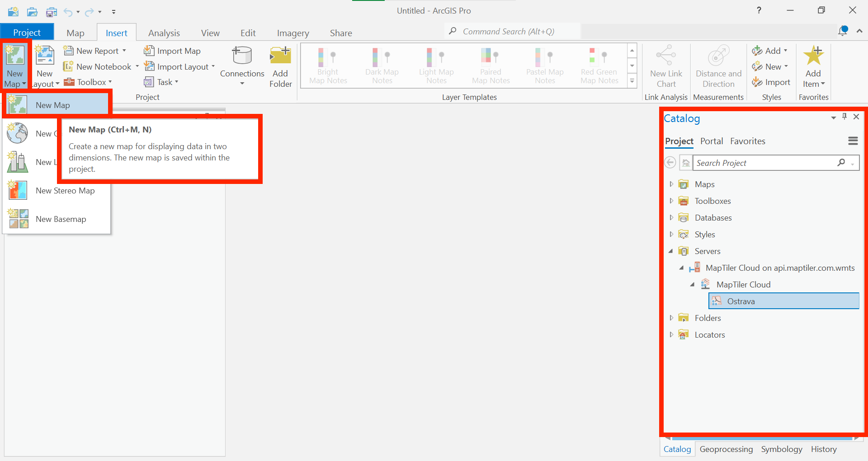The width and height of the screenshot is (868, 461).
Task: Click the New Notebook button
Action: tap(99, 66)
